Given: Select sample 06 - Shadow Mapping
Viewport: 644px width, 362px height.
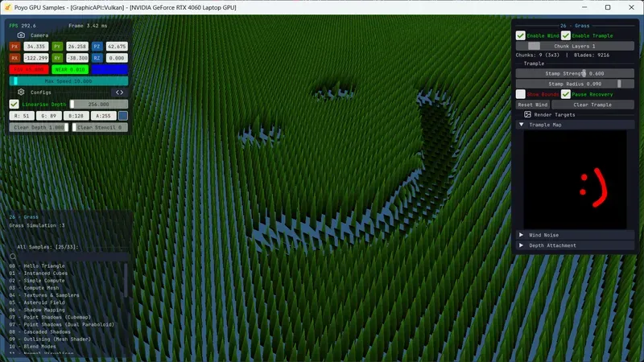Looking at the screenshot, I should (x=36, y=310).
